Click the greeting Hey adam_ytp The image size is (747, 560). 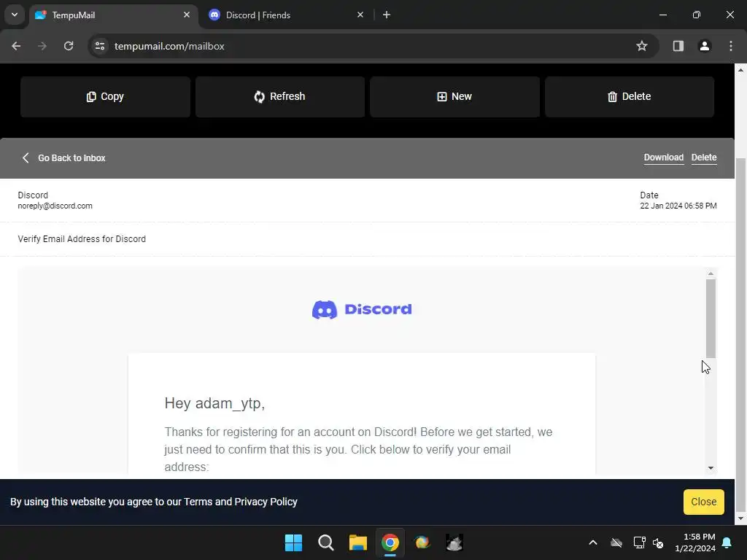click(215, 404)
